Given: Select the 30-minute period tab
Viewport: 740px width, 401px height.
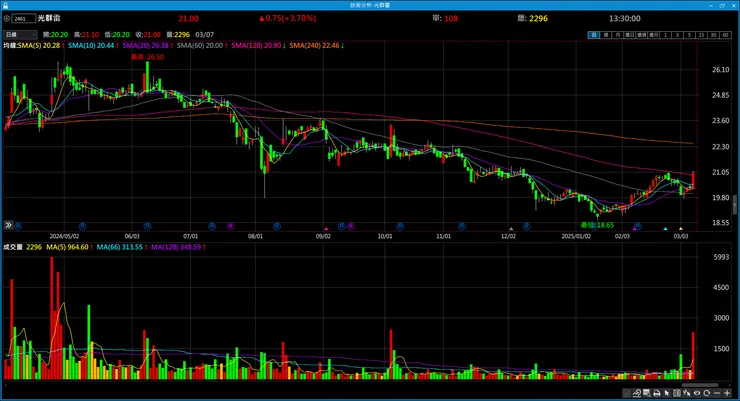Looking at the screenshot, I should [713, 35].
